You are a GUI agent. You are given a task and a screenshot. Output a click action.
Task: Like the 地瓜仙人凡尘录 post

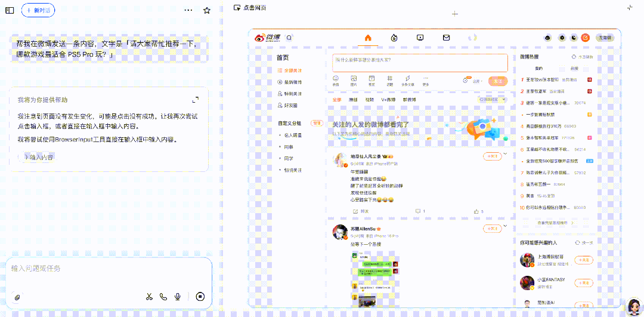(479, 211)
